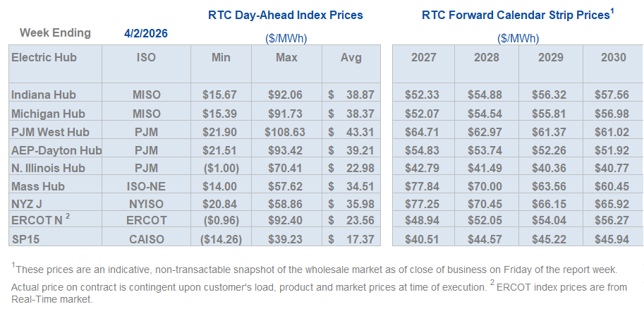Click the Michigan Hub 2029 price $55.81
The height and width of the screenshot is (309, 644).
click(x=549, y=113)
